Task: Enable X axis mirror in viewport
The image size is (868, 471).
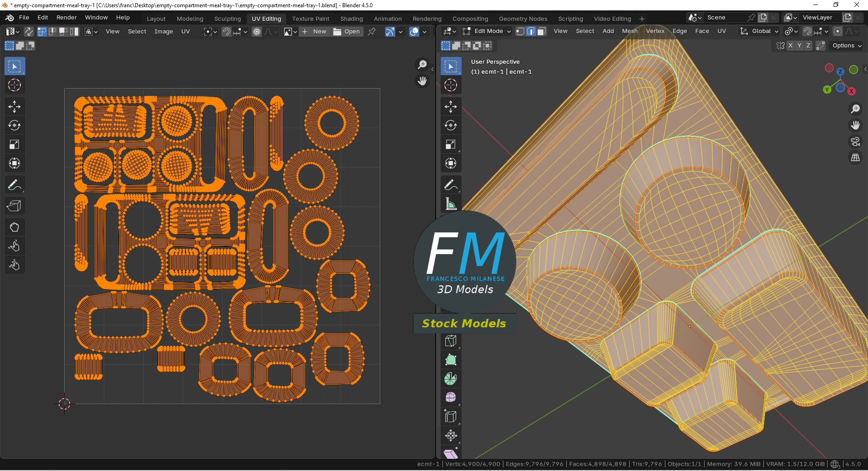Action: coord(790,46)
